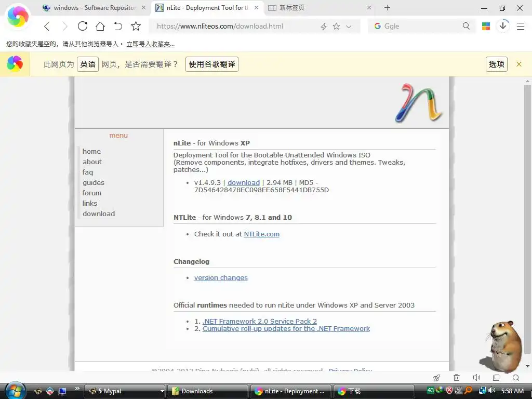The image size is (532, 399).
Task: Click the 立即导入收藏夹 import favorites link
Action: (x=150, y=44)
